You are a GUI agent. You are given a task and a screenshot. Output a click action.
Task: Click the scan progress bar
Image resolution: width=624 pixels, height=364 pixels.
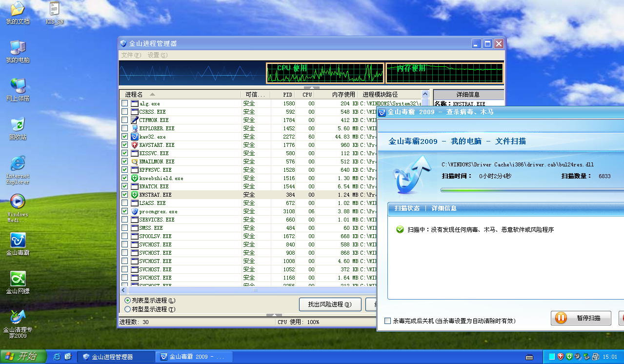pos(532,190)
